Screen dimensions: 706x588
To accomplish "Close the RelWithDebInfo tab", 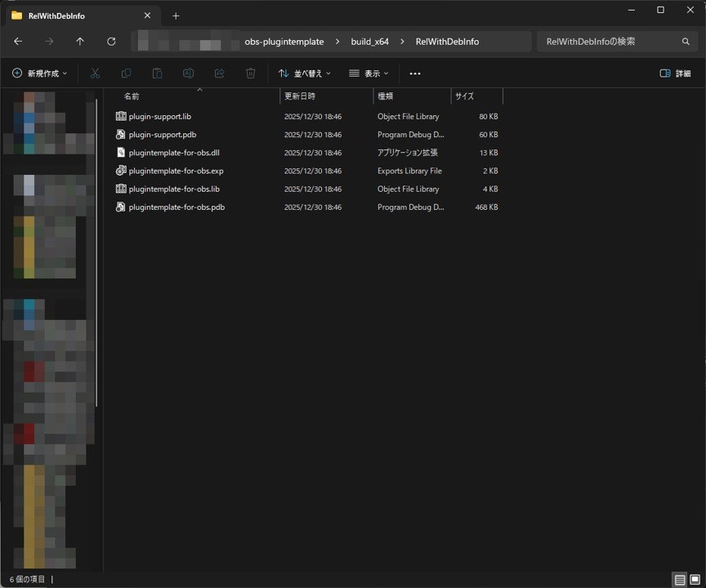I will (147, 16).
